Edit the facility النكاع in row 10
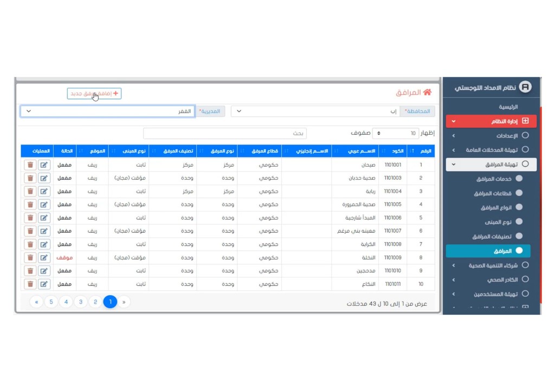The height and width of the screenshot is (392, 555). click(44, 284)
